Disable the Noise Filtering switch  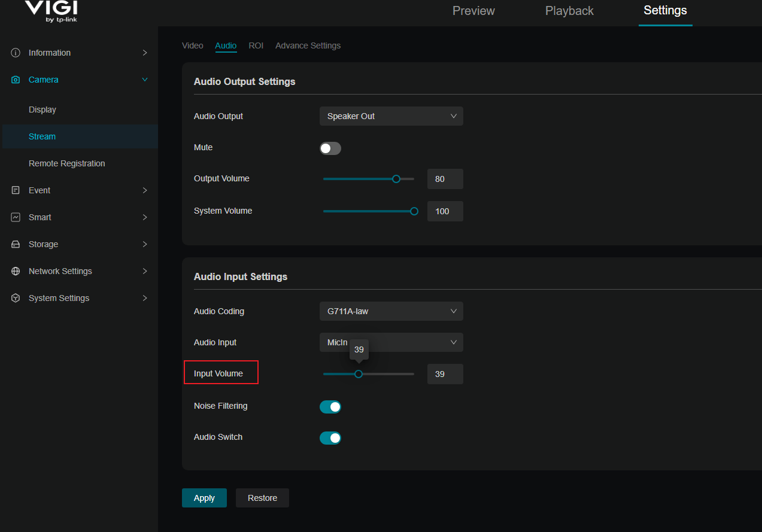[330, 407]
